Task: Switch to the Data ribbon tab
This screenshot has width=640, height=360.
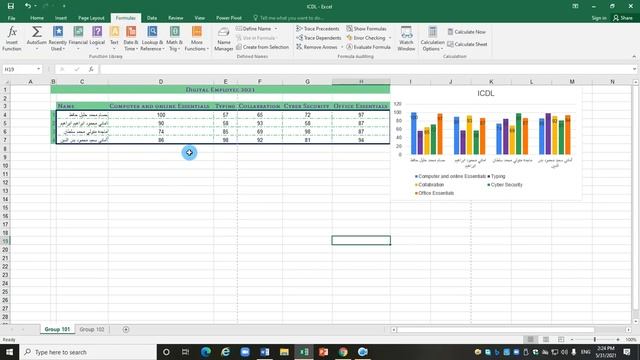Action: pyautogui.click(x=152, y=18)
